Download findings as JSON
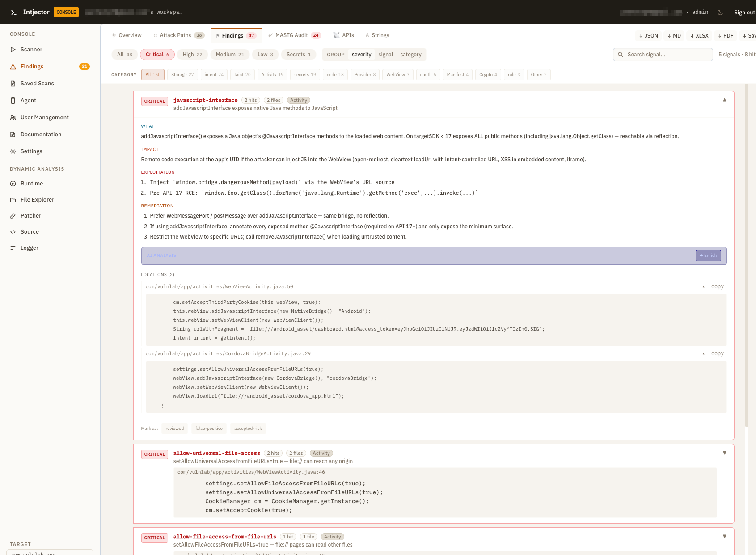Screen dimensions: 756x555 648,36
